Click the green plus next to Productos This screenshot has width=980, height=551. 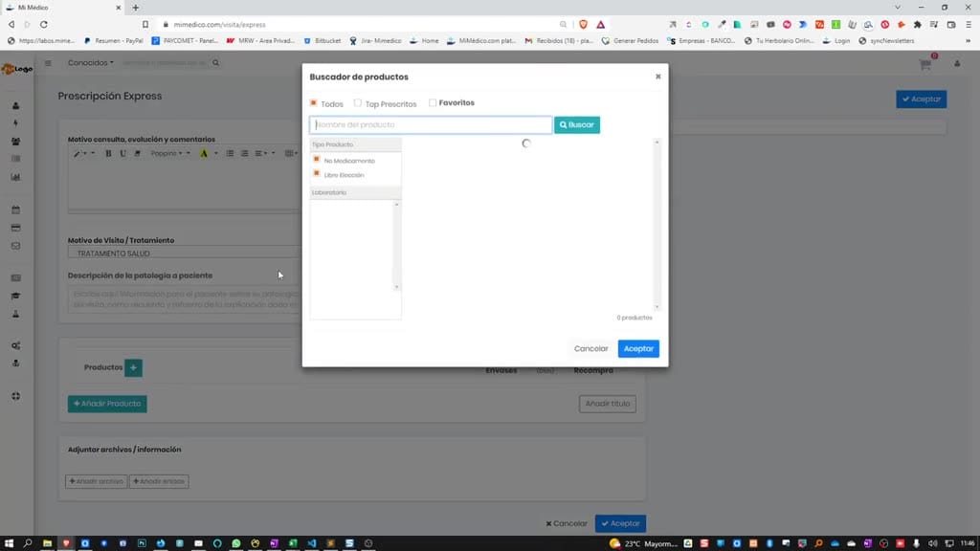coord(133,368)
